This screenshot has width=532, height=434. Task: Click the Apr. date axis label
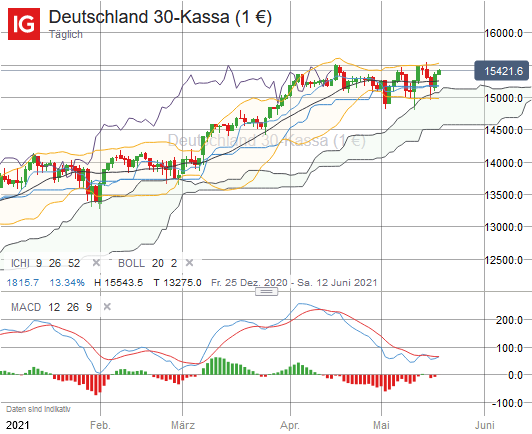[290, 425]
